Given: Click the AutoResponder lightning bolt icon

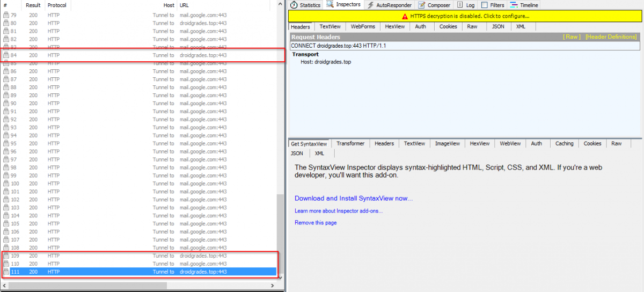Looking at the screenshot, I should tap(370, 5).
